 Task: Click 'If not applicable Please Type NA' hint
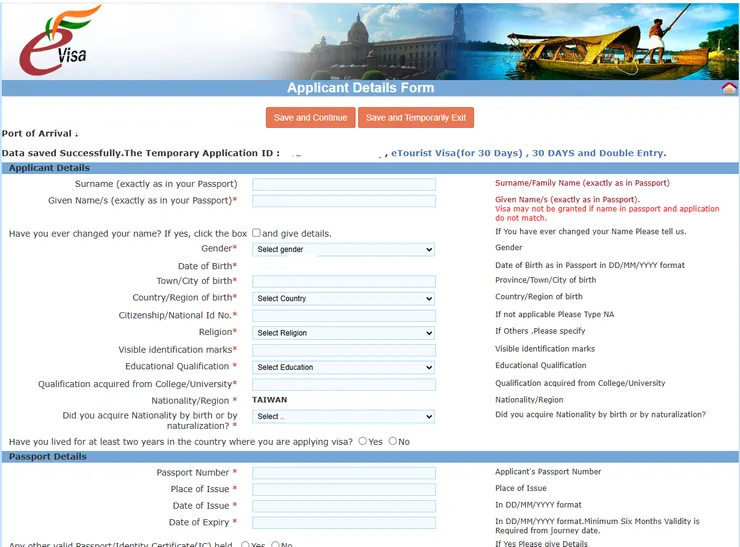pyautogui.click(x=555, y=314)
